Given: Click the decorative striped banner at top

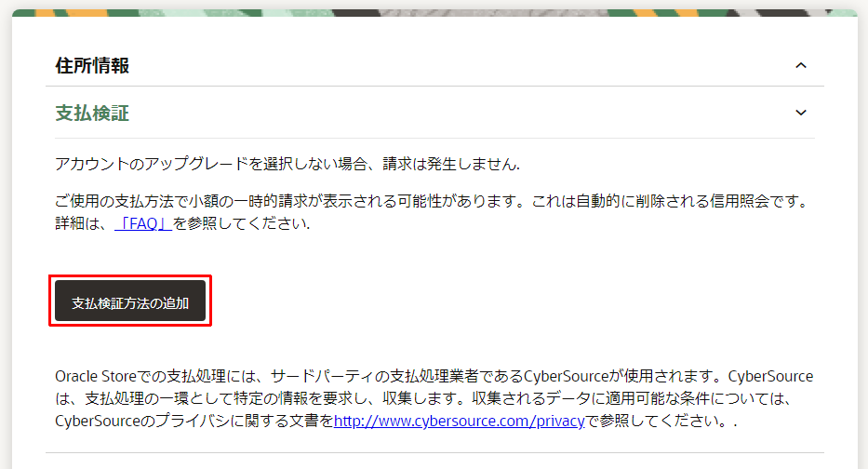Looking at the screenshot, I should pyautogui.click(x=434, y=13).
